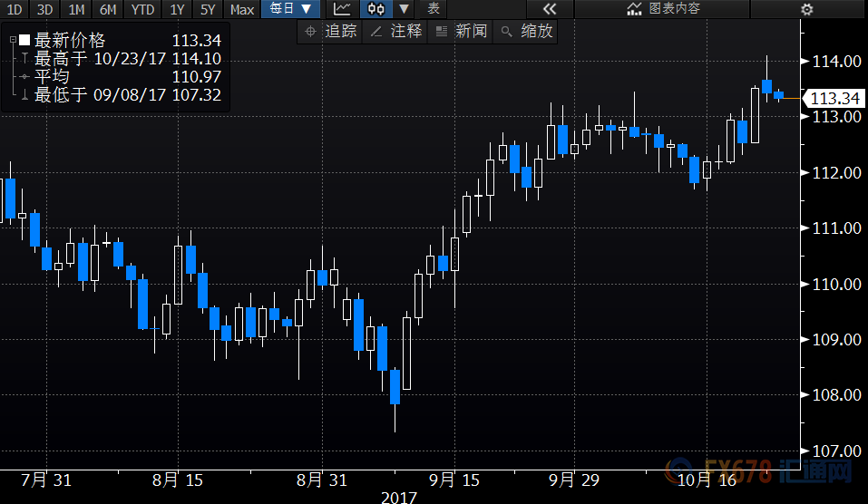This screenshot has width=868, height=504.
Task: Click the 8月 15 date label
Action: pyautogui.click(x=178, y=480)
